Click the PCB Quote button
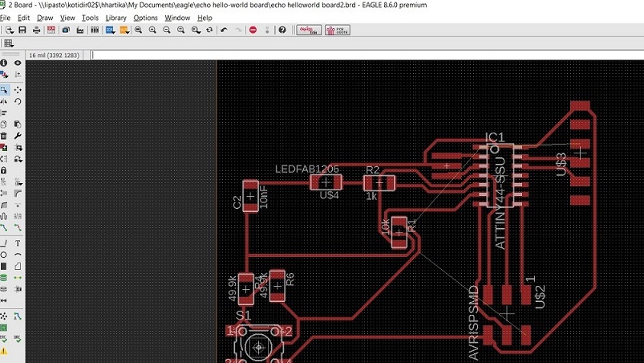The height and width of the screenshot is (363, 644). [x=338, y=30]
